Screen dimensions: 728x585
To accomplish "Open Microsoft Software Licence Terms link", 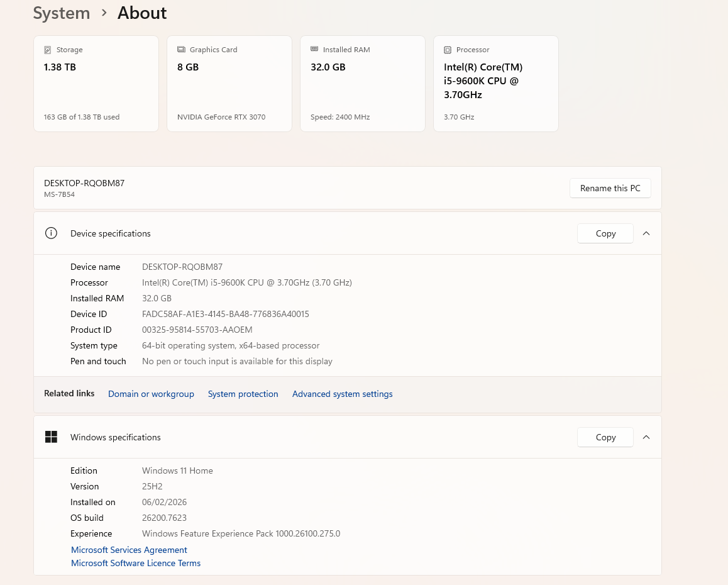I will (136, 563).
